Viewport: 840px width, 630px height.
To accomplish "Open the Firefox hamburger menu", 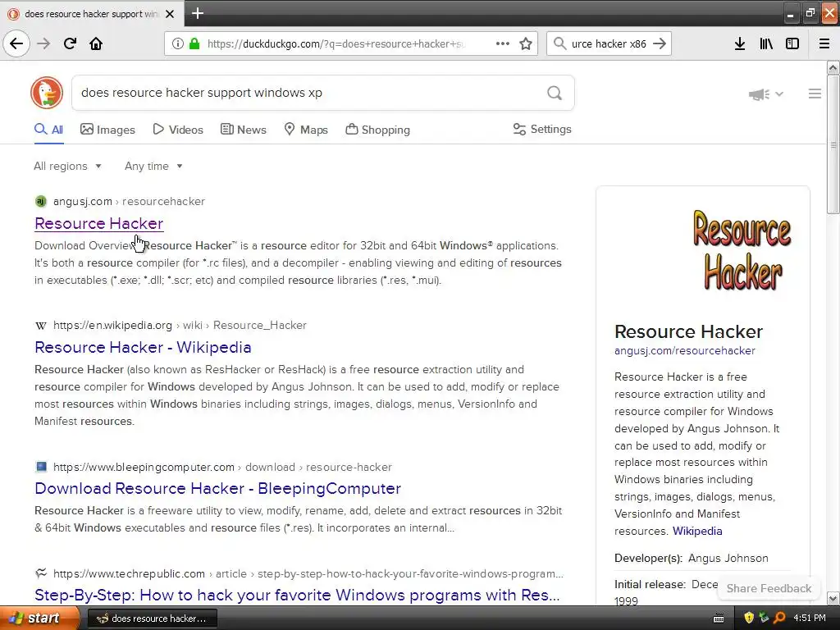I will 824,43.
